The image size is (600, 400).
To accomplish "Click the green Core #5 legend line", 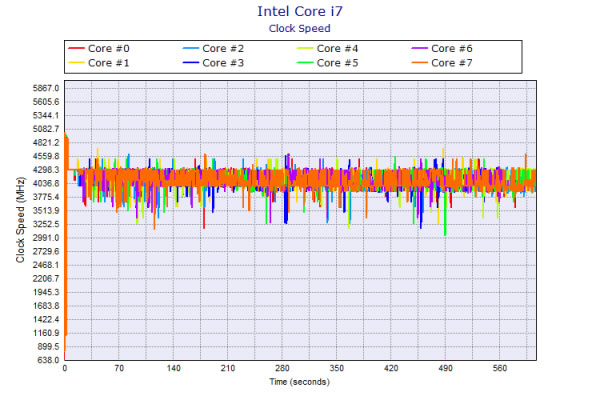I will coord(305,62).
